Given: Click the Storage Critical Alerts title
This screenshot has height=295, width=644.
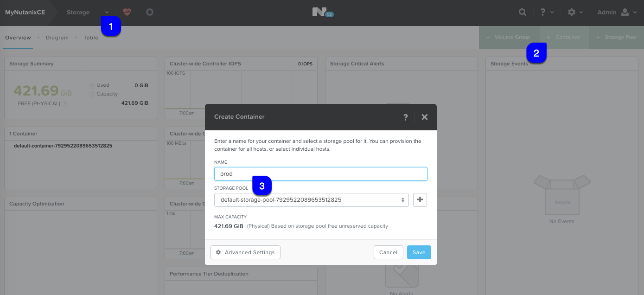Looking at the screenshot, I should point(357,64).
